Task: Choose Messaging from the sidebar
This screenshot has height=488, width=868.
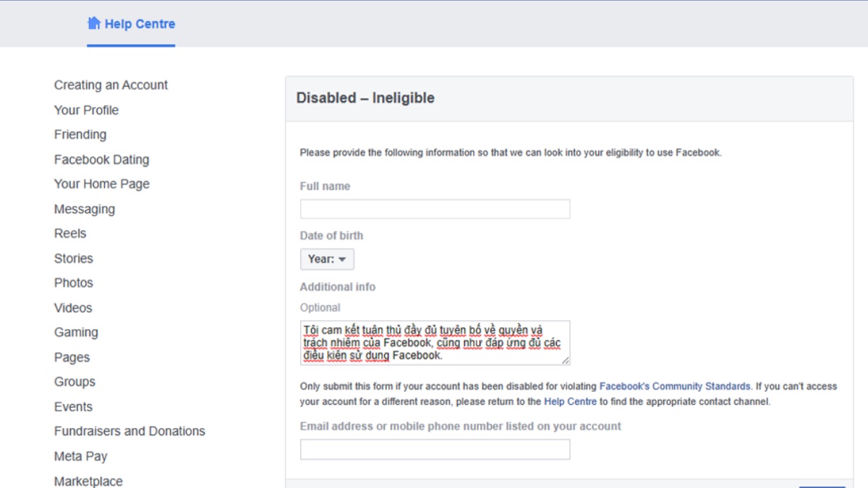Action: pyautogui.click(x=85, y=209)
